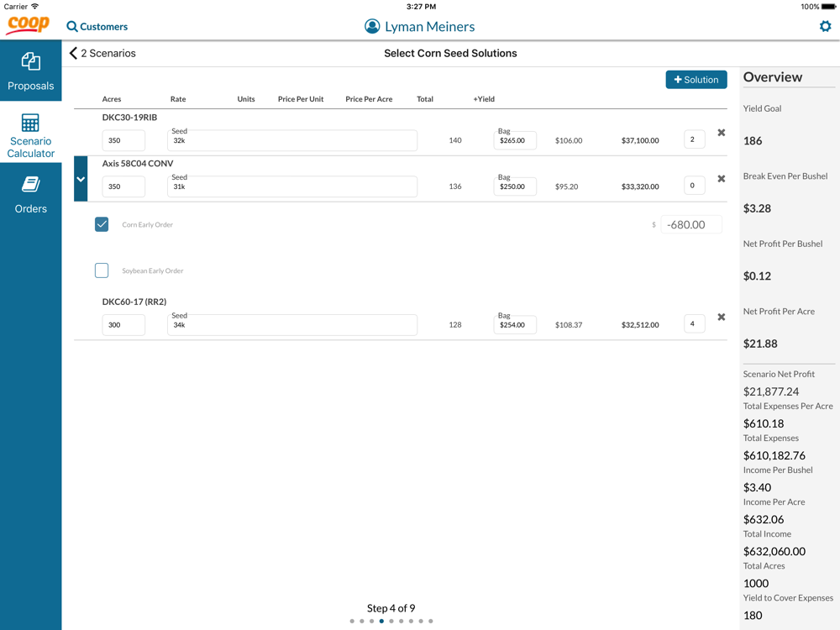
Task: Edit acres field for Axis 58C04 CONV
Action: pyautogui.click(x=123, y=186)
